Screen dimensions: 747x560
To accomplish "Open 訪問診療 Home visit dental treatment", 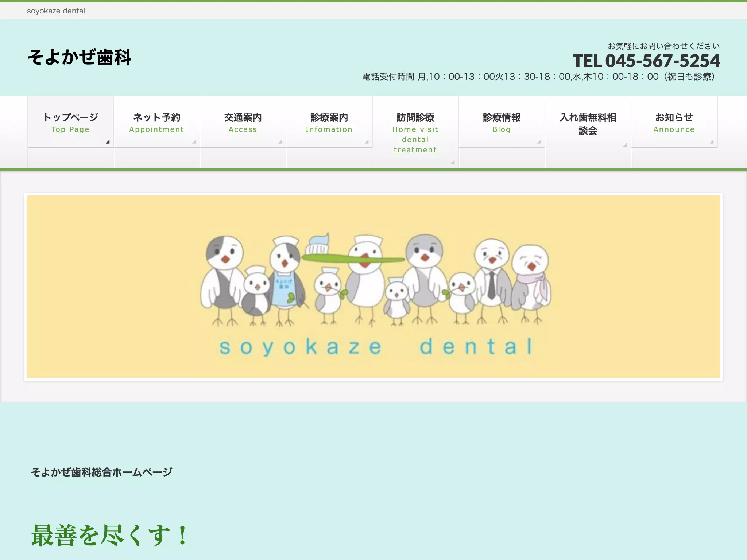I will click(x=415, y=133).
